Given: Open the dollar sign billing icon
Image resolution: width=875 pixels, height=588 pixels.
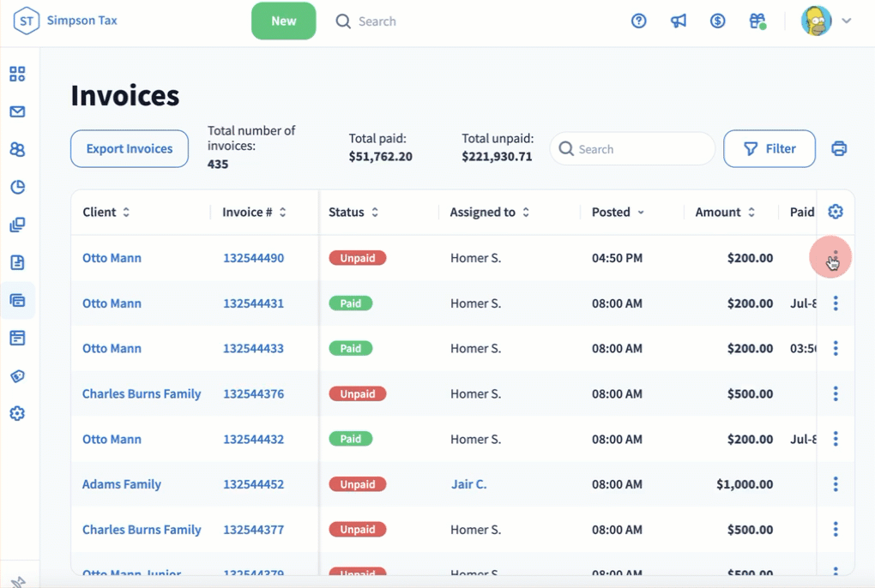Looking at the screenshot, I should tap(718, 21).
